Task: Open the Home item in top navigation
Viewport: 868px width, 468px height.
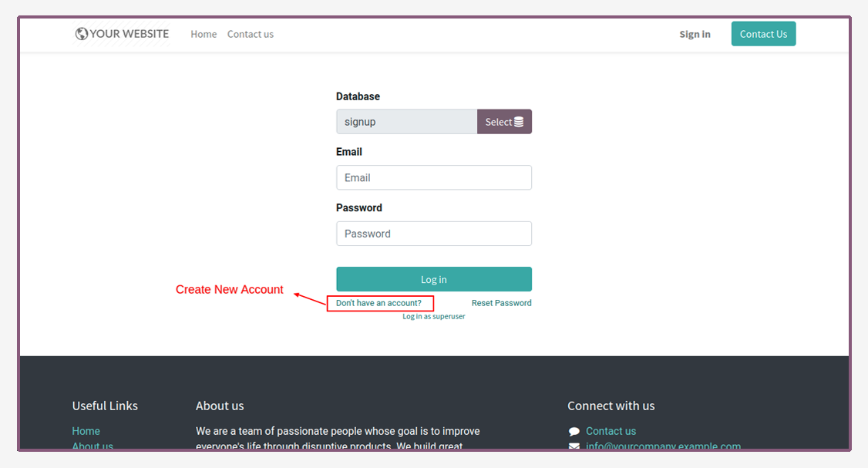Action: [x=204, y=35]
